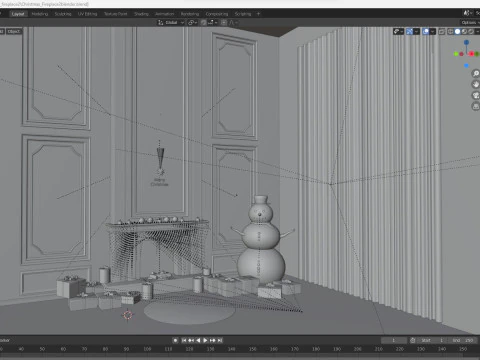Jump to the previous keyframe
This screenshot has height=360, width=480.
(x=191, y=340)
